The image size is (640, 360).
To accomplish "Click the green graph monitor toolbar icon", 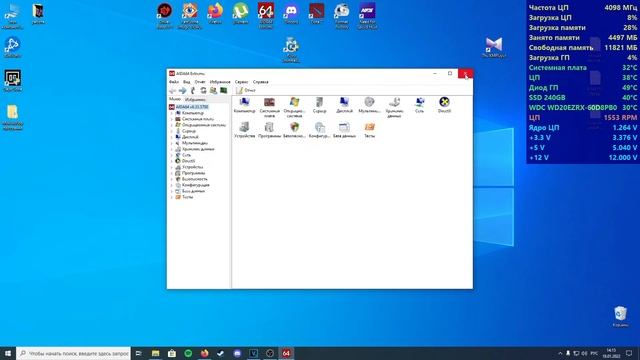I will [x=223, y=91].
